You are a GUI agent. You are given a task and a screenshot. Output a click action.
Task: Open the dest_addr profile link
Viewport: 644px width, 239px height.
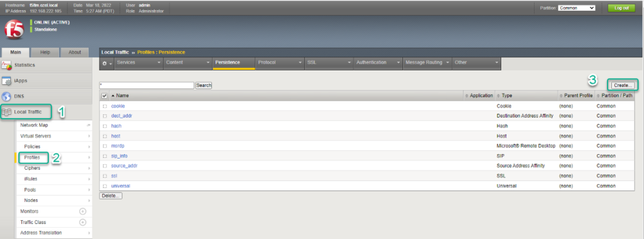pos(121,116)
